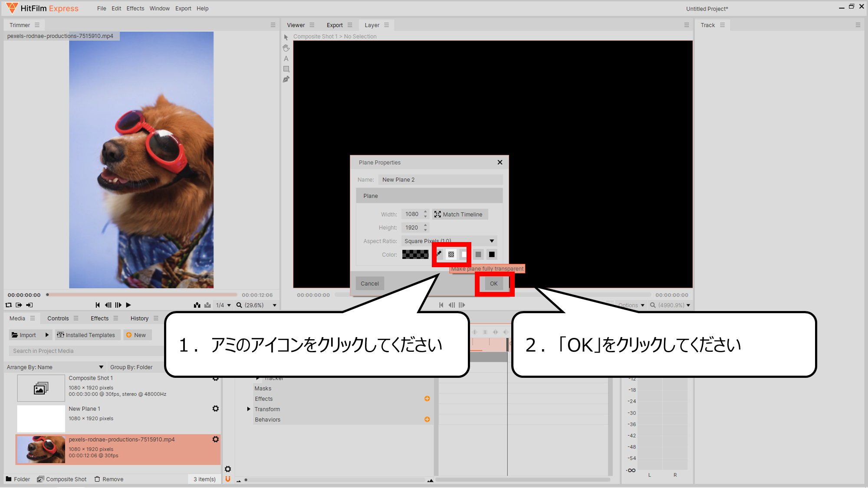Viewport: 868px width, 488px height.
Task: Select the Pen freehand mask tool
Action: tap(286, 79)
